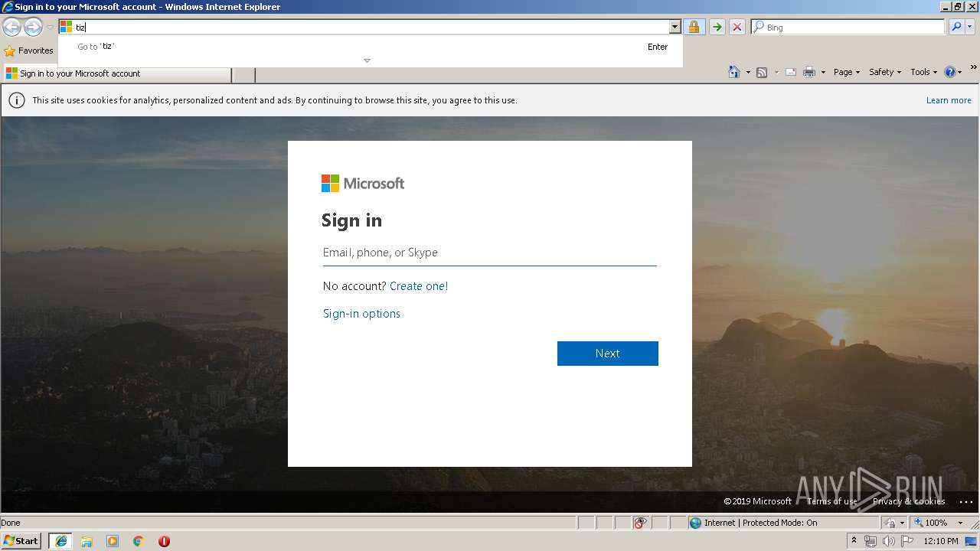Open the Favorites star button
Screen dimensions: 980x551
pyautogui.click(x=29, y=51)
